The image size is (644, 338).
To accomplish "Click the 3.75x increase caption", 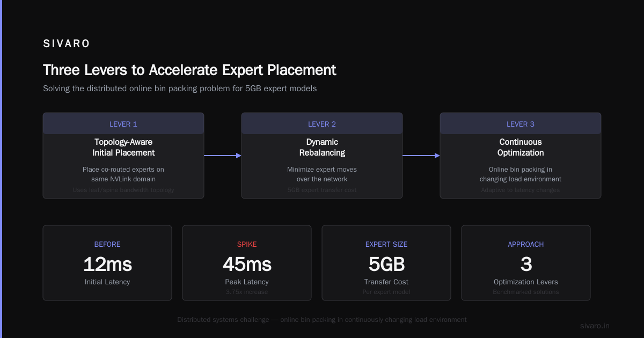I will pyautogui.click(x=247, y=292).
